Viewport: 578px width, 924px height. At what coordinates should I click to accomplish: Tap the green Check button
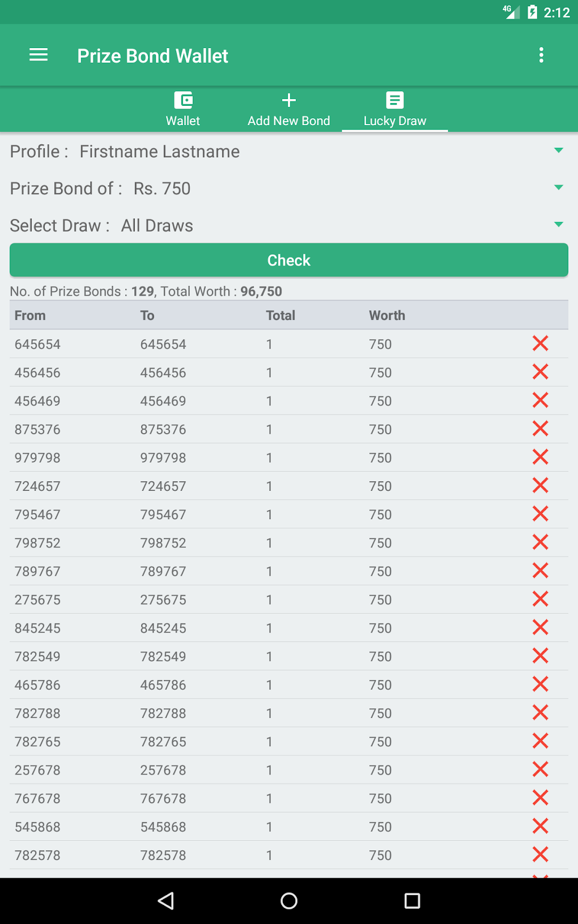pyautogui.click(x=289, y=260)
